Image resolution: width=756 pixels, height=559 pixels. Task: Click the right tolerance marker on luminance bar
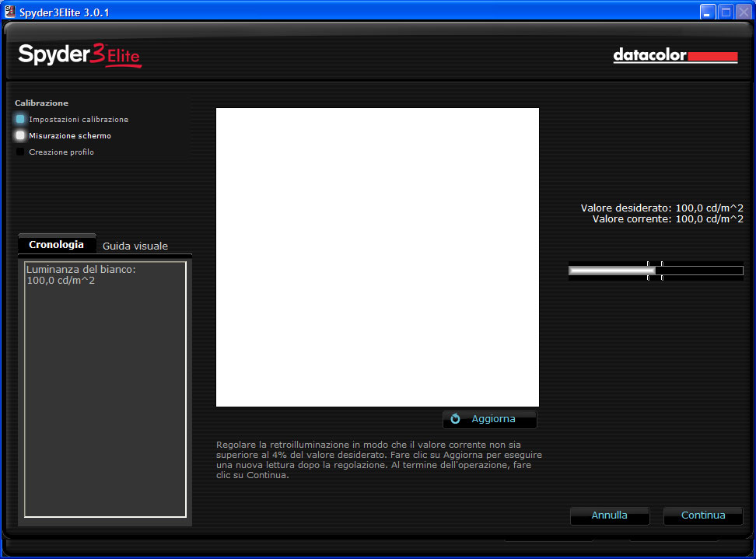coord(662,271)
